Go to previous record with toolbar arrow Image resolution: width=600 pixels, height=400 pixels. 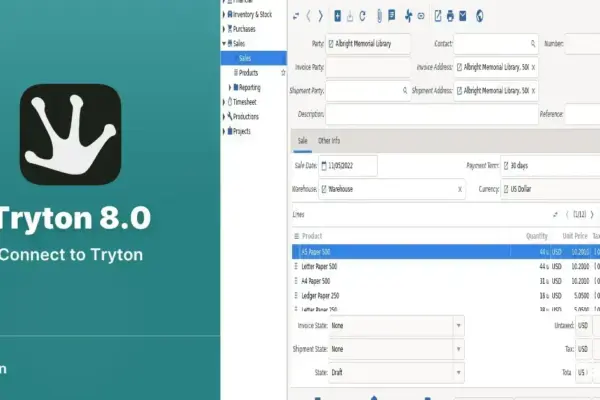click(x=308, y=16)
